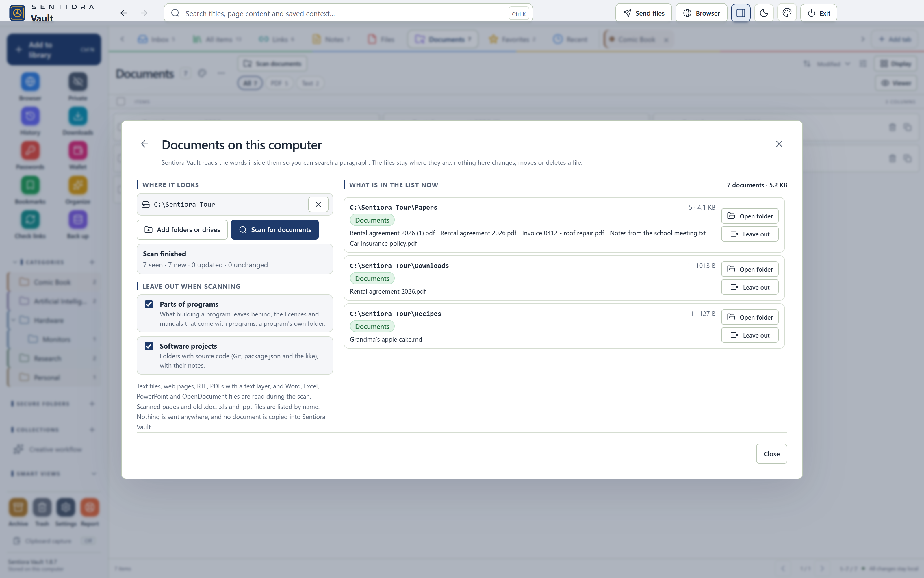Click Notes from the school meeting.txt
The width and height of the screenshot is (924, 578).
(x=657, y=233)
